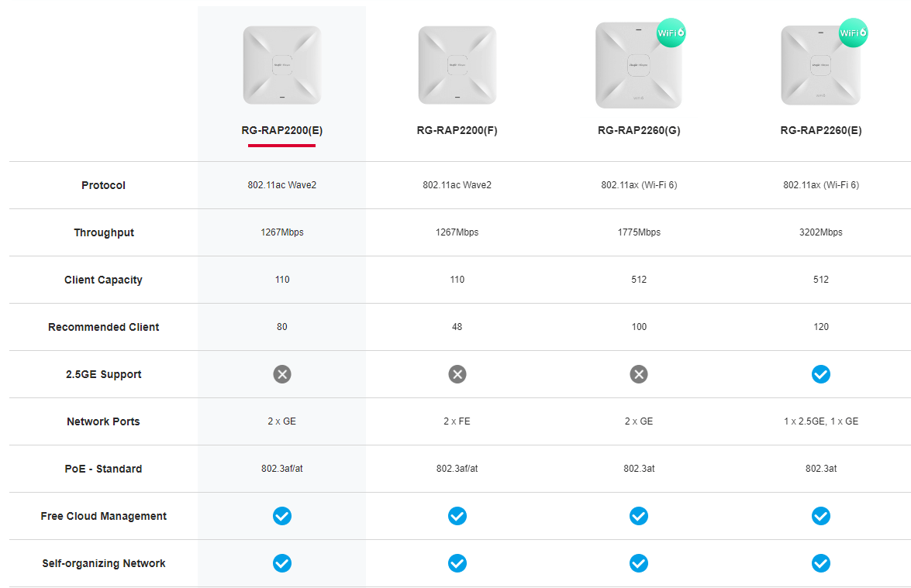
Task: Click the RG-RAP2260(E) access point image
Action: 820,65
